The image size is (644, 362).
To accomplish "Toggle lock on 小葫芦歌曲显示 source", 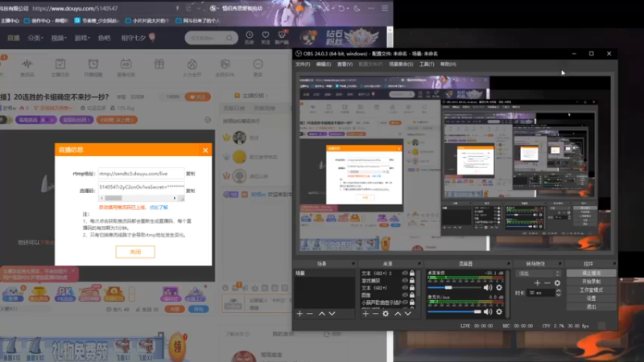I will pyautogui.click(x=412, y=302).
